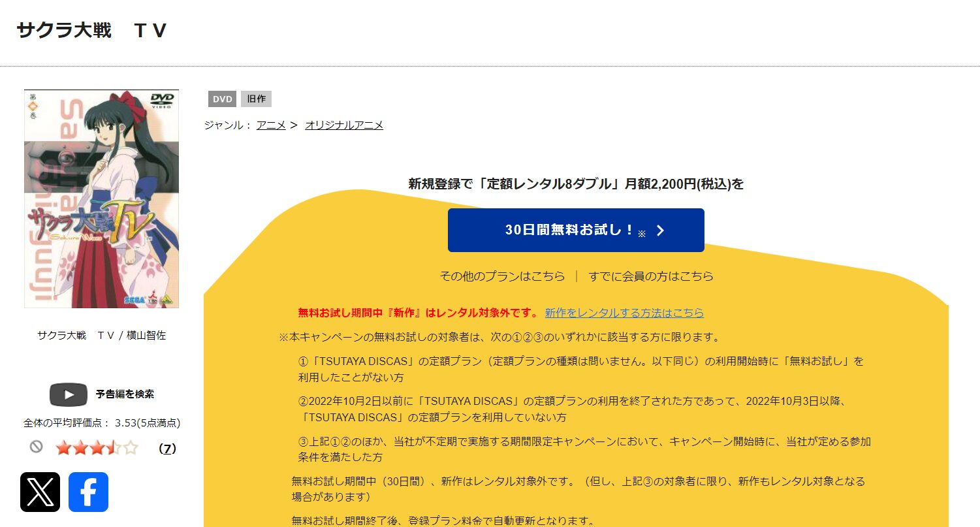
Task: Click condition ③ about 期間限定キャンペーン
Action: (x=584, y=449)
